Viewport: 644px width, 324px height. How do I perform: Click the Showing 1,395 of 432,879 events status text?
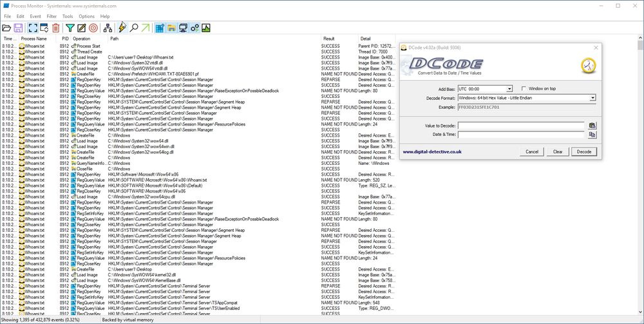pos(40,320)
